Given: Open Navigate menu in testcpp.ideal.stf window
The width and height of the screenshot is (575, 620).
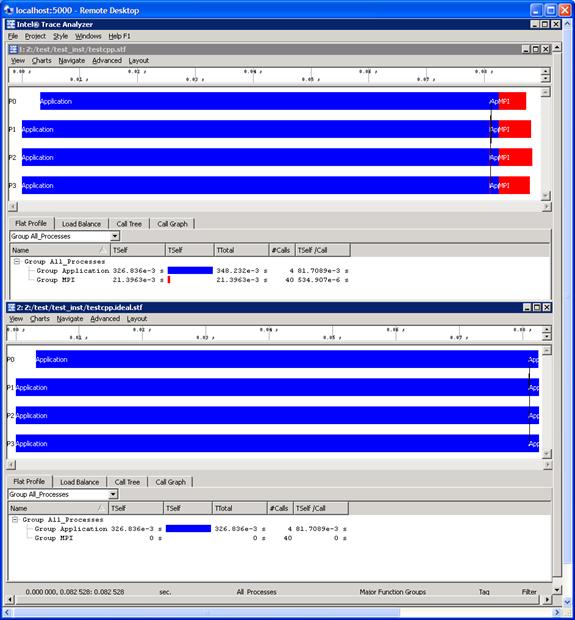Looking at the screenshot, I should pyautogui.click(x=70, y=319).
